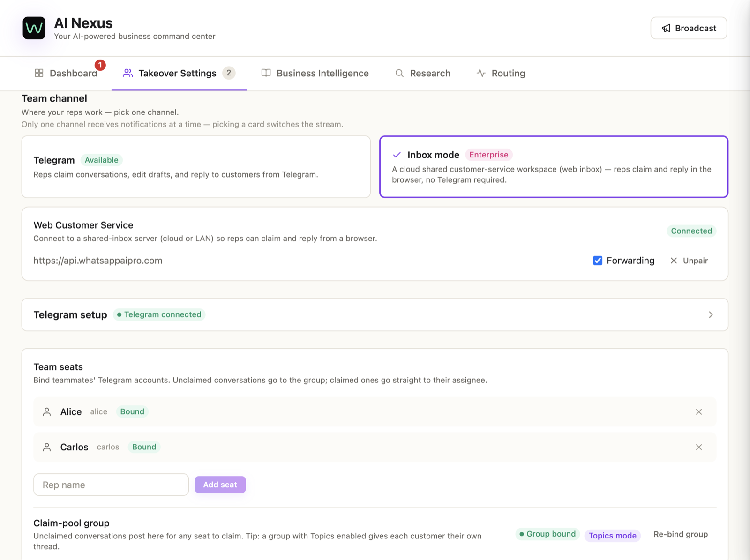
Task: Click Alice's user icon
Action: [x=47, y=412]
